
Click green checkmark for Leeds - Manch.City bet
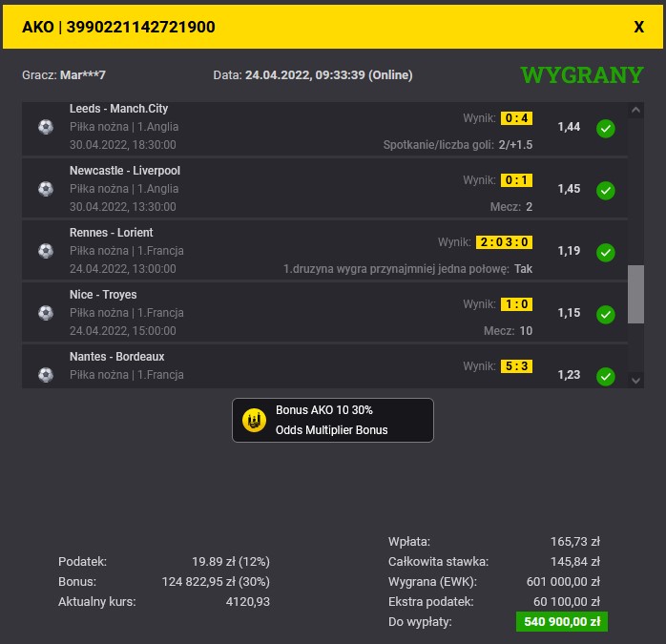click(x=605, y=129)
